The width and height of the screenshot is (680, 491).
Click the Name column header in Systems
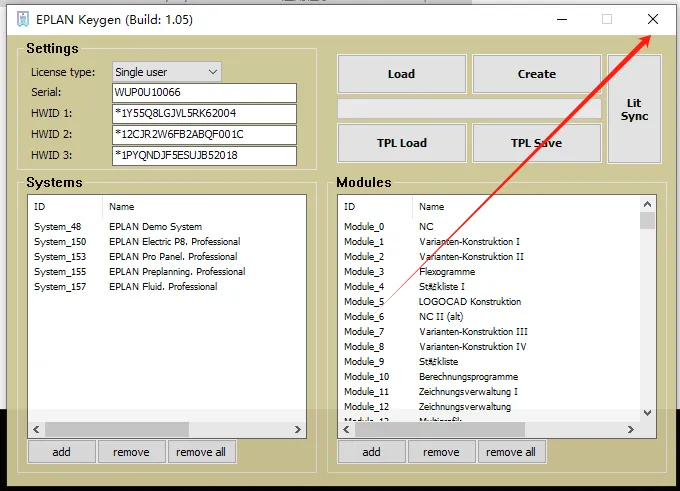(x=204, y=207)
